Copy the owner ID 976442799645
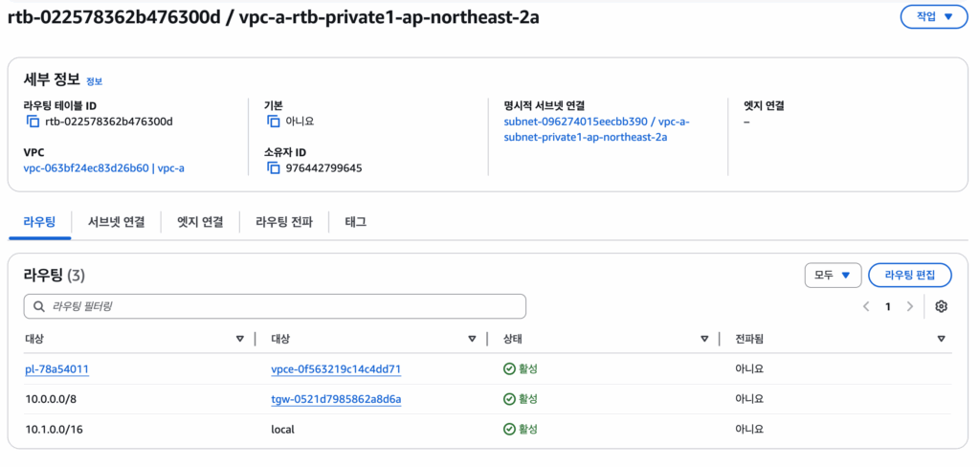The width and height of the screenshot is (980, 467). pos(273,168)
